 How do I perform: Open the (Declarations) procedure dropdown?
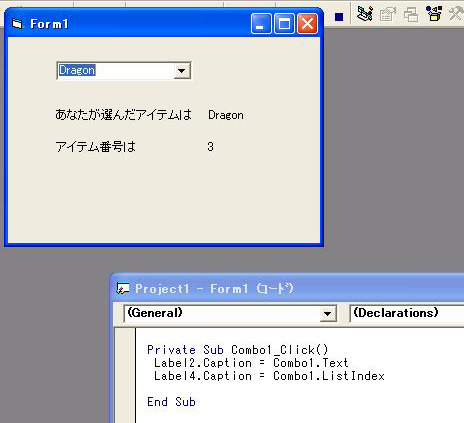(x=407, y=313)
